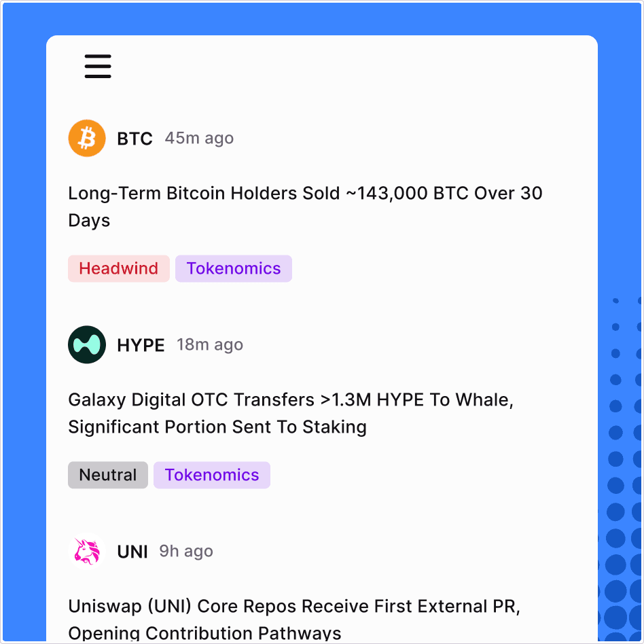
Task: Select the BTC ticker label
Action: [135, 139]
